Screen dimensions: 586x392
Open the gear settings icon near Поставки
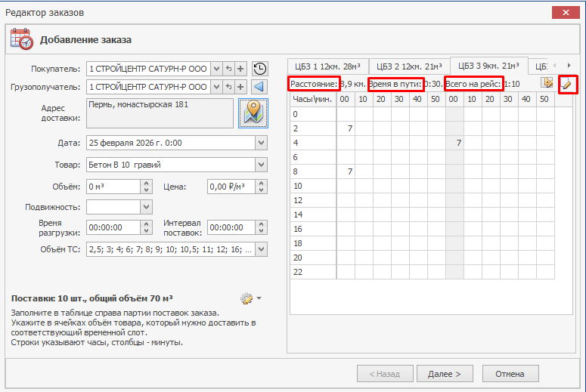tap(246, 298)
